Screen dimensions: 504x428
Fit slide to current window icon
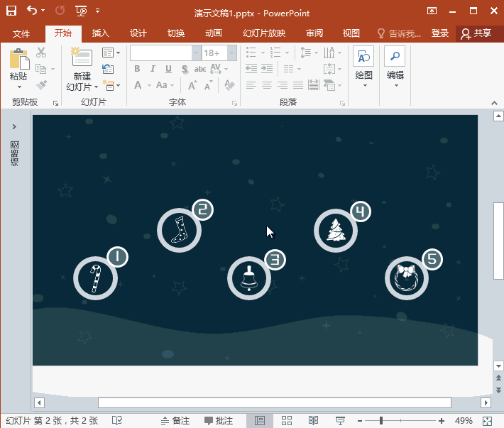tap(487, 421)
